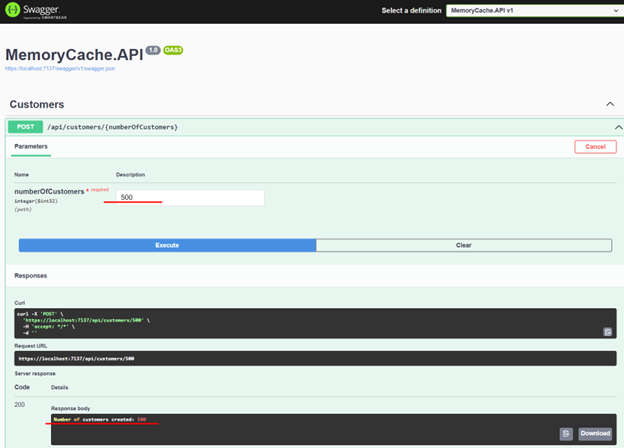Copy the curl command to clipboard
624x448 pixels.
click(607, 331)
